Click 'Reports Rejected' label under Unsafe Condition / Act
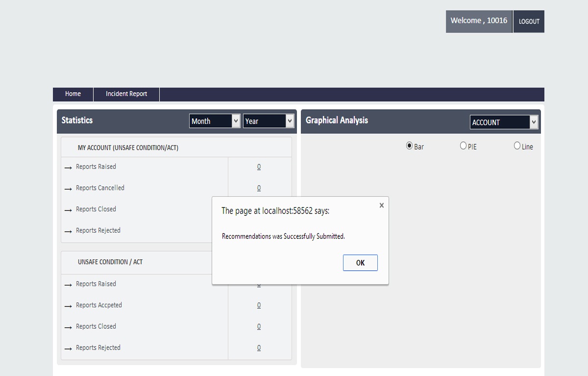 (98, 348)
